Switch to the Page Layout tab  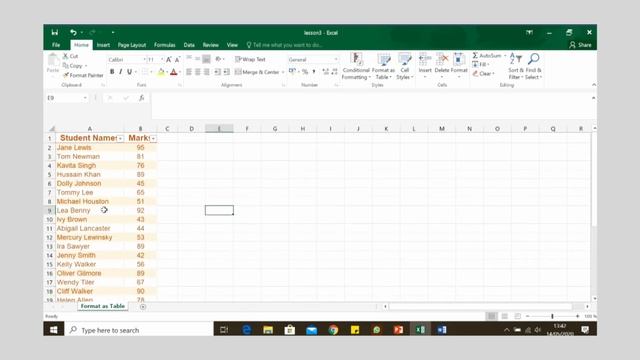tap(132, 45)
